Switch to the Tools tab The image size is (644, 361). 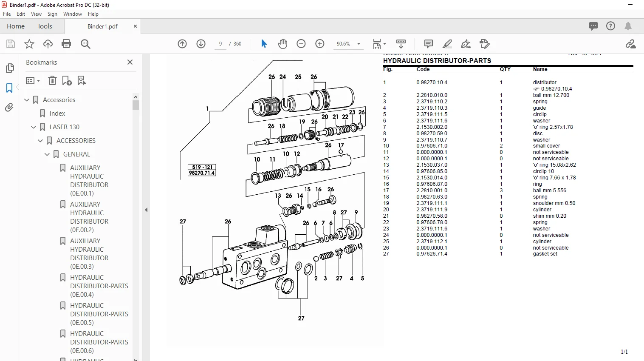click(x=45, y=26)
